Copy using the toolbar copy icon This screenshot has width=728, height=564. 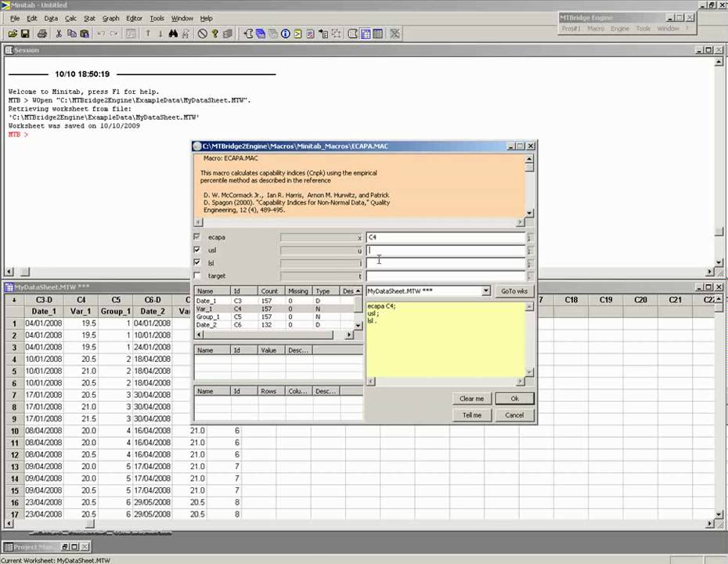click(71, 34)
